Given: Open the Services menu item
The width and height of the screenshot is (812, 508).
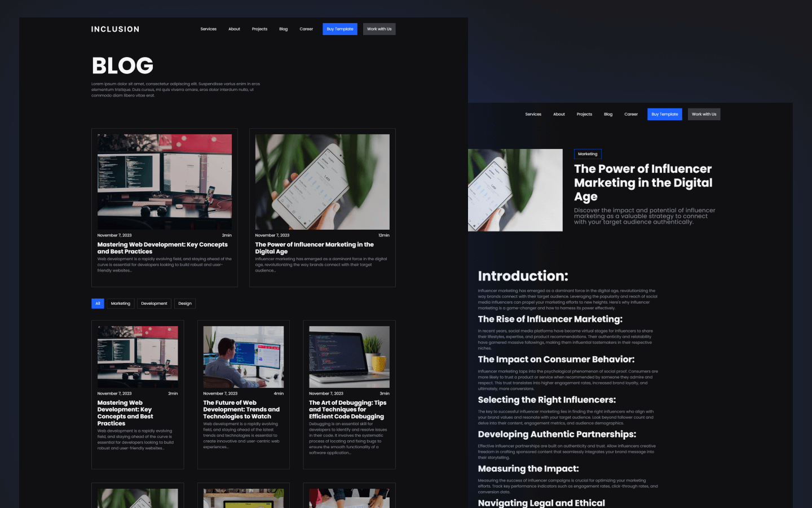Looking at the screenshot, I should (x=208, y=29).
